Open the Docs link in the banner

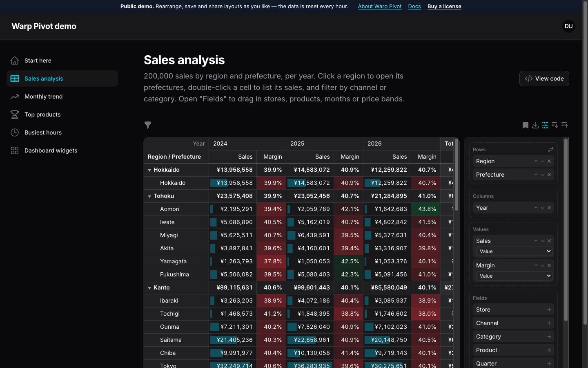tap(414, 6)
